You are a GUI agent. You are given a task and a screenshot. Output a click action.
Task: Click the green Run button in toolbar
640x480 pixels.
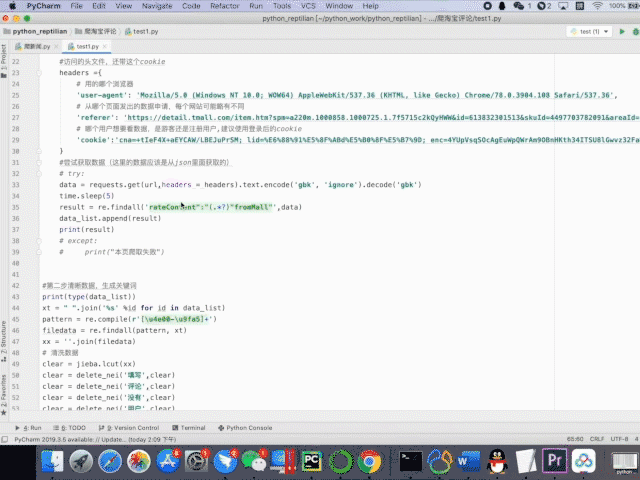coord(621,32)
